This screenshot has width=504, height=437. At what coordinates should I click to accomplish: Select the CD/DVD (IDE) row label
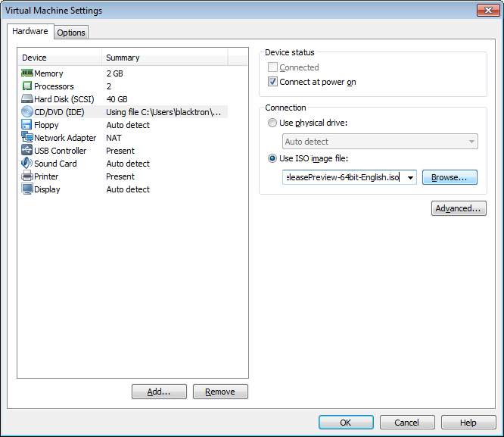tap(59, 112)
